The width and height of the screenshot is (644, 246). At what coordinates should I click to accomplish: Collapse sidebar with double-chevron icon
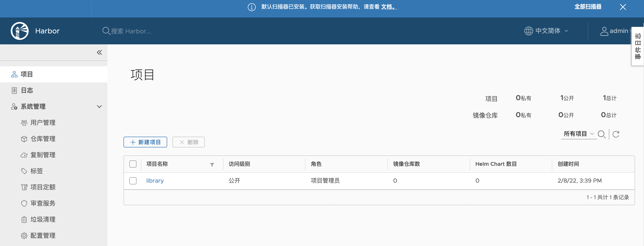click(99, 52)
